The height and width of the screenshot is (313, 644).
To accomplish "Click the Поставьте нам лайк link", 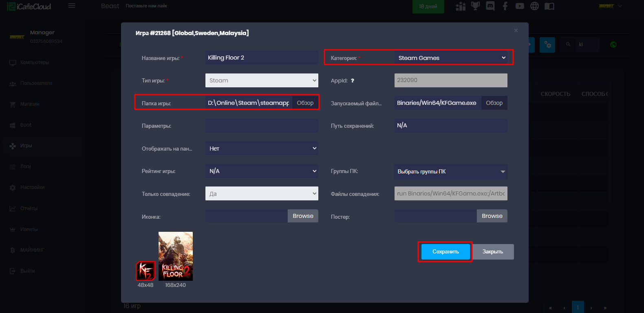I will coord(146,6).
